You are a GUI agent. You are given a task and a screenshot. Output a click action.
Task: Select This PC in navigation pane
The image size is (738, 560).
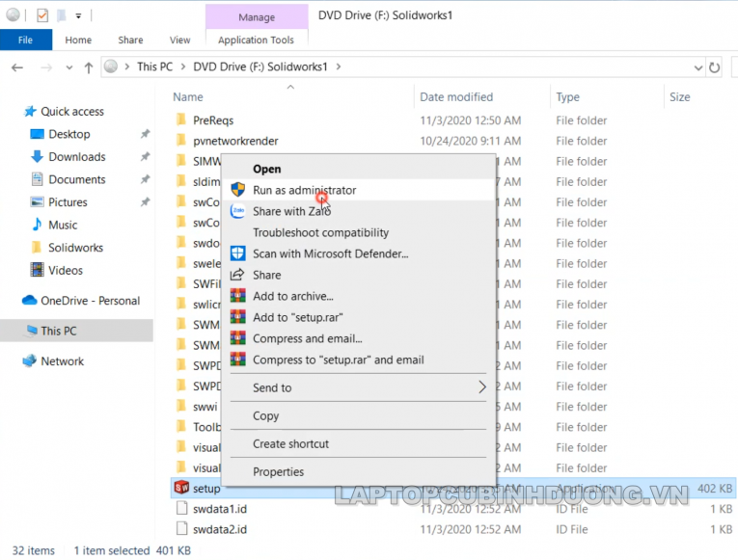click(x=58, y=331)
